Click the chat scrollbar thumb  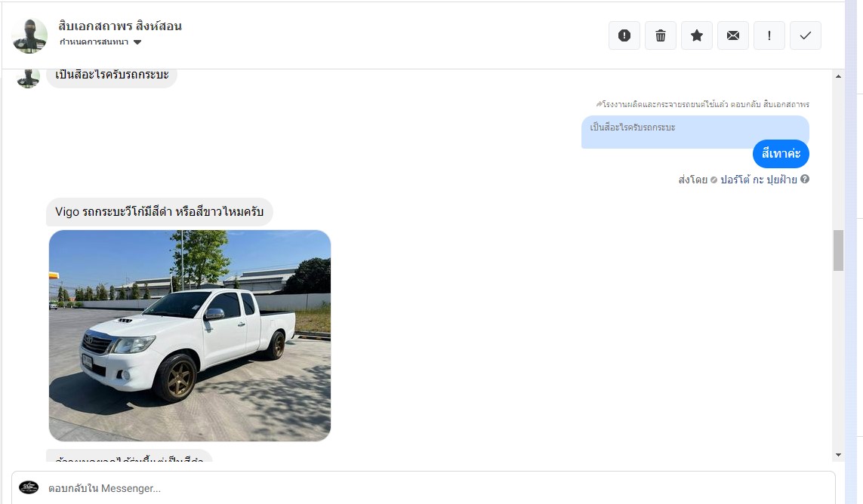click(838, 250)
